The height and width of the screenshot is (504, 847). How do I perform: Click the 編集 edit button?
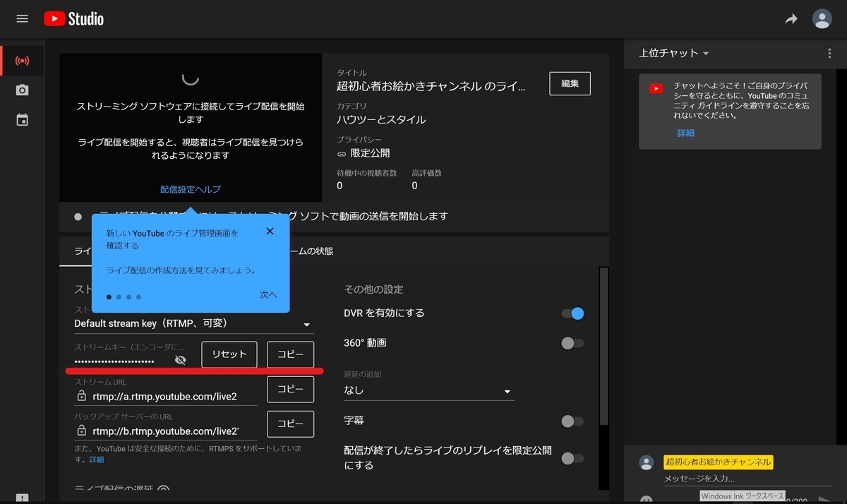click(570, 83)
